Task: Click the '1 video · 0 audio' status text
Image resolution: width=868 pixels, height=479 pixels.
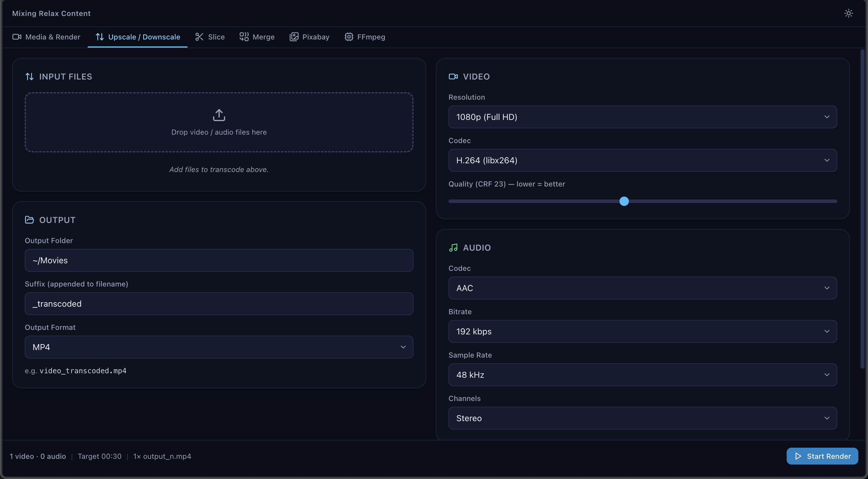Action: (38, 456)
